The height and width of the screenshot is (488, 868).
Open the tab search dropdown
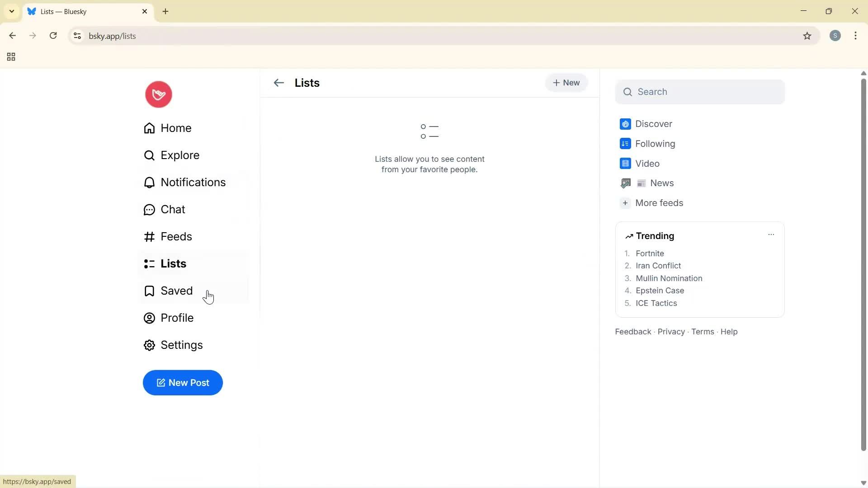coord(11,11)
